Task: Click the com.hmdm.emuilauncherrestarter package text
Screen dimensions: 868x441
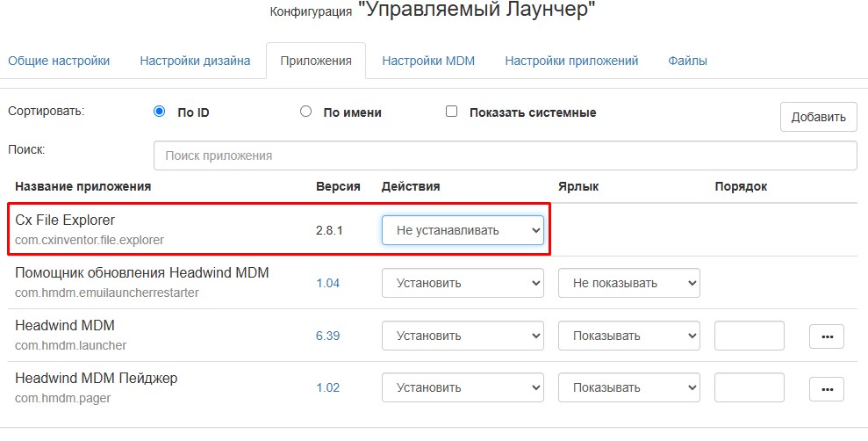Action: (107, 293)
